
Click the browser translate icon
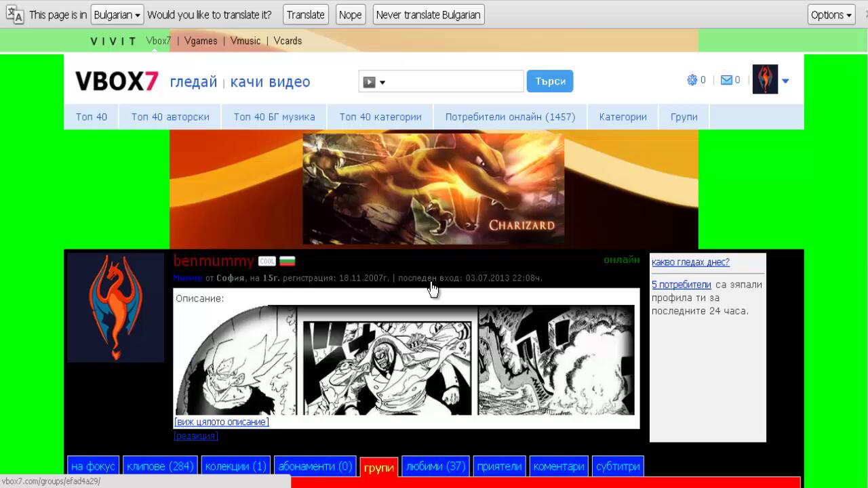15,15
